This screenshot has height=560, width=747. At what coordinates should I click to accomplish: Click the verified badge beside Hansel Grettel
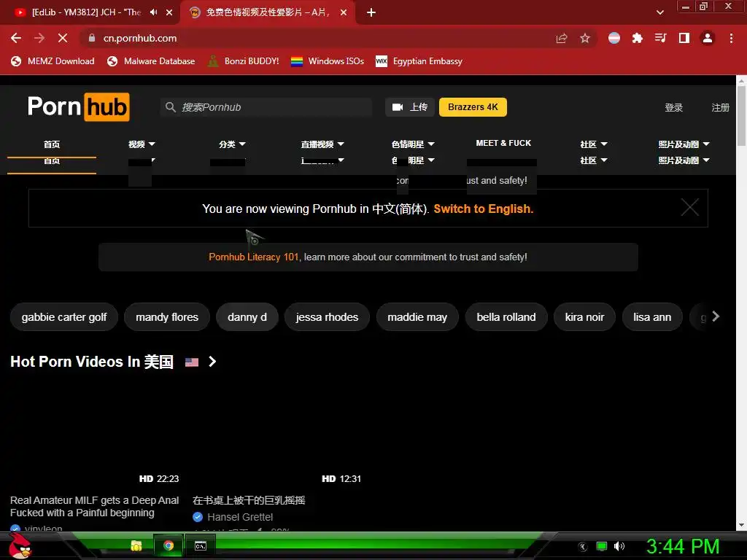pos(198,517)
